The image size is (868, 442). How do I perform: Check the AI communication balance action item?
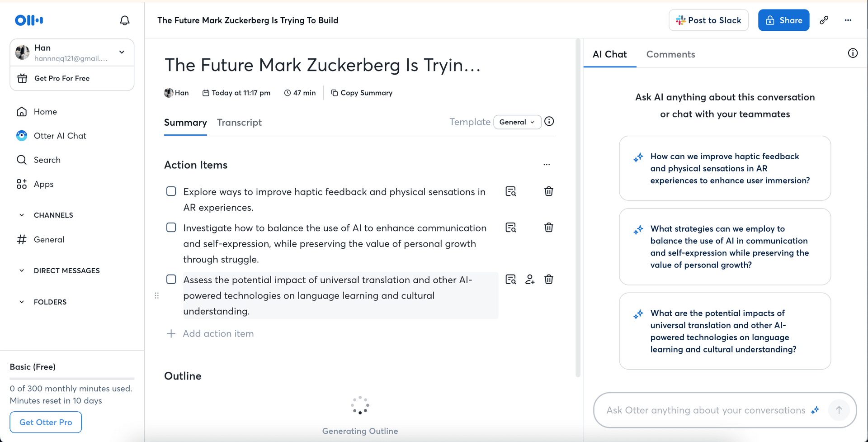[171, 228]
